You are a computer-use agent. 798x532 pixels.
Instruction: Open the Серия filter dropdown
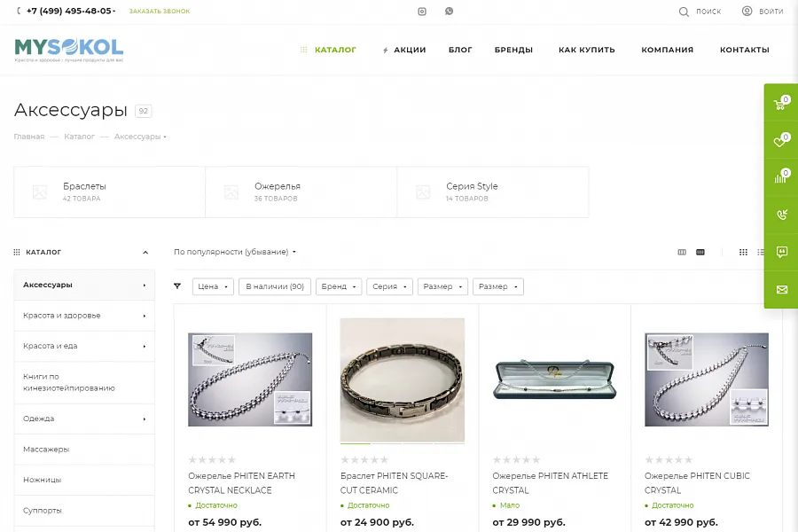[x=389, y=286]
